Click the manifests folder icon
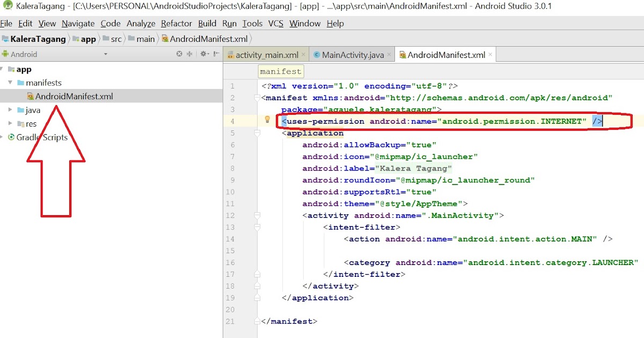 click(21, 83)
